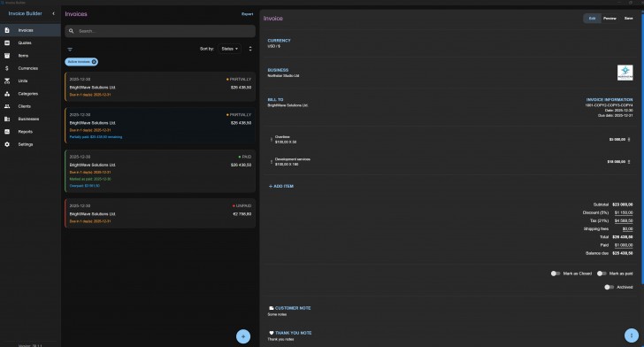Click the Thank you notes text
Screen dimensions: 644x347
click(x=280, y=339)
